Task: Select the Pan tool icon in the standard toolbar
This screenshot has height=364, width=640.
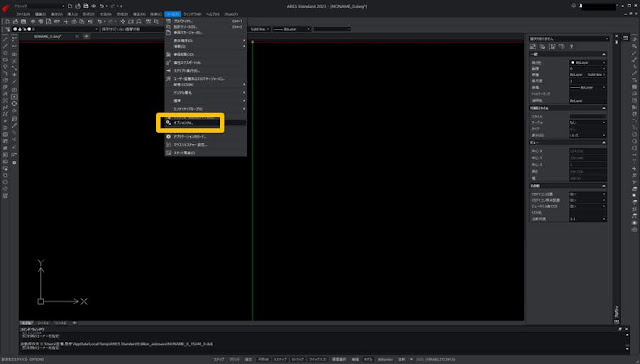Action: coord(123,21)
